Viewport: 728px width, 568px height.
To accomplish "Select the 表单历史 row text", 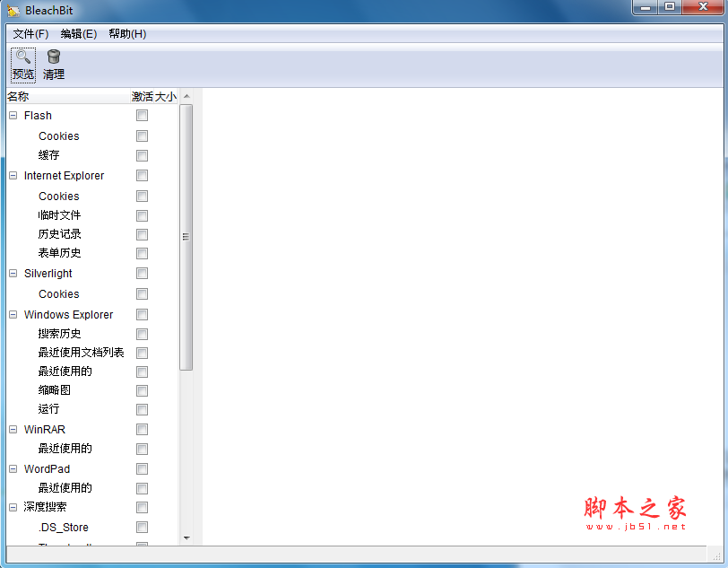I will (x=59, y=253).
